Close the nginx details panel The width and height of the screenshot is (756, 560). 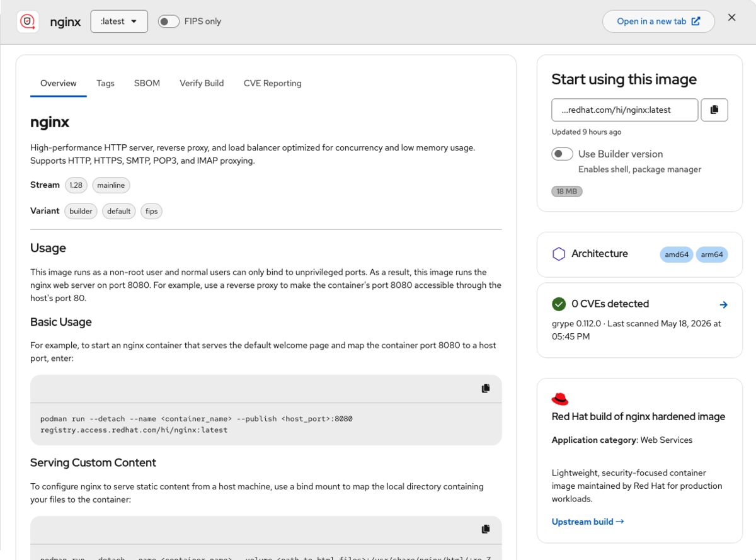(731, 18)
